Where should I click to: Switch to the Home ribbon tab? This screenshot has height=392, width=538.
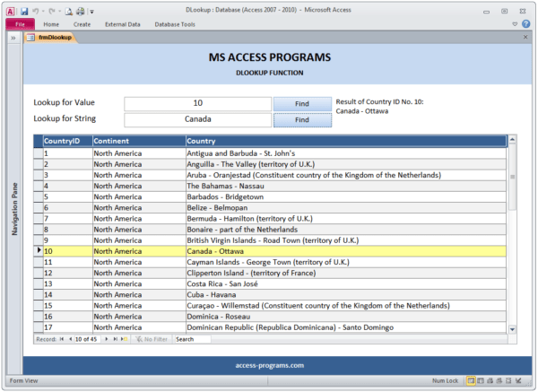pyautogui.click(x=51, y=24)
